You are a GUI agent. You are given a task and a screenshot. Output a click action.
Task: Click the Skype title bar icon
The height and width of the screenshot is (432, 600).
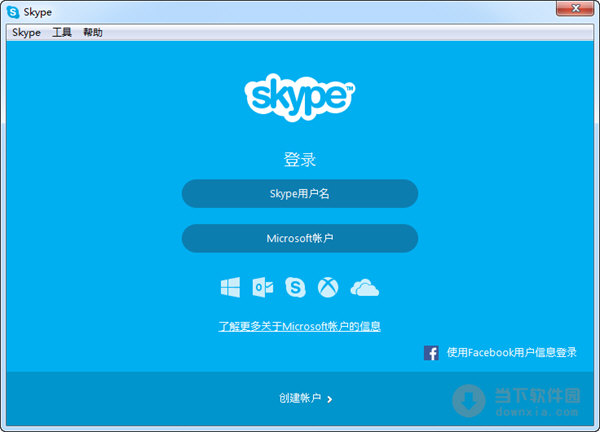tap(13, 12)
